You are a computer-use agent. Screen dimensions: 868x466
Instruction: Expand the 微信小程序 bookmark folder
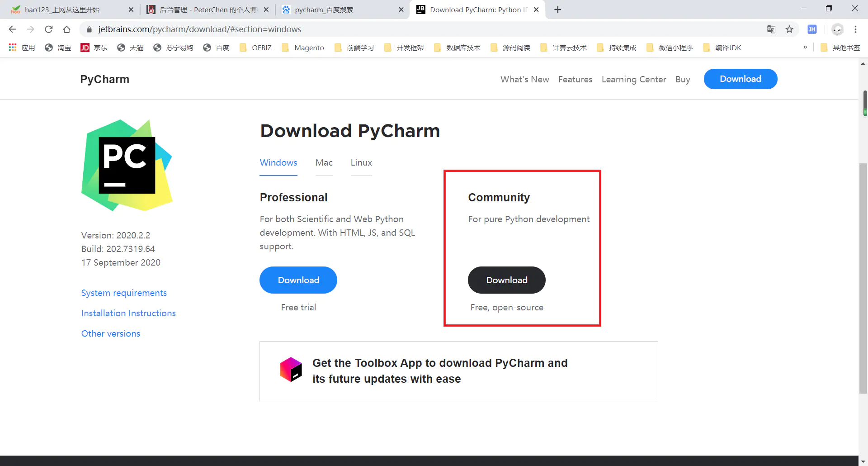click(670, 48)
